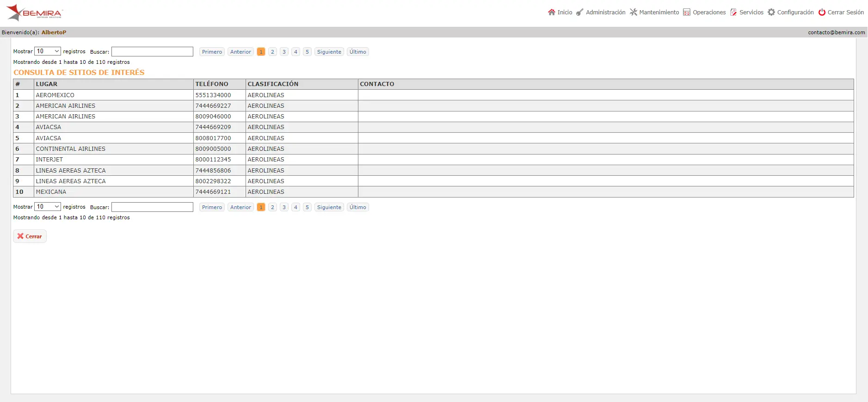Jump to Último in bottom pagination

pos(358,207)
